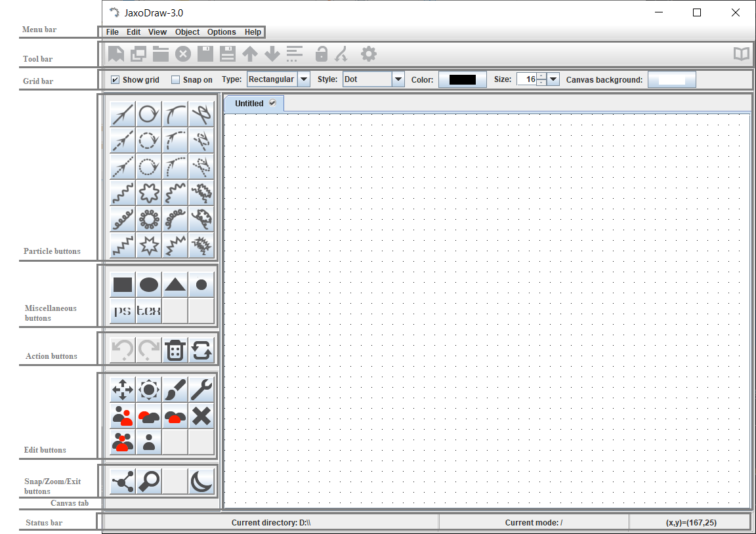Image resolution: width=756 pixels, height=534 pixels.
Task: Open the Help menu
Action: tap(253, 31)
